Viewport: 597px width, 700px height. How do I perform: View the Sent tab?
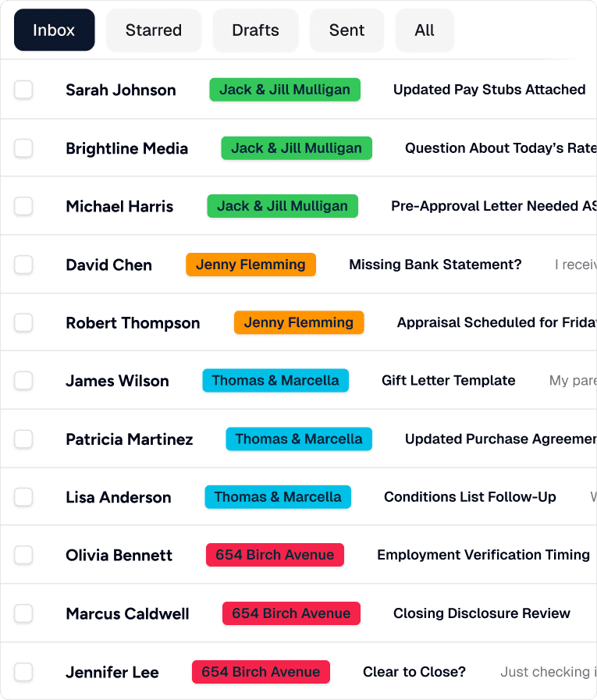click(x=346, y=30)
